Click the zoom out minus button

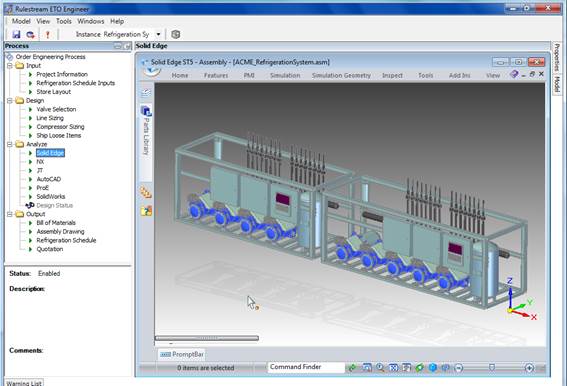tap(459, 368)
